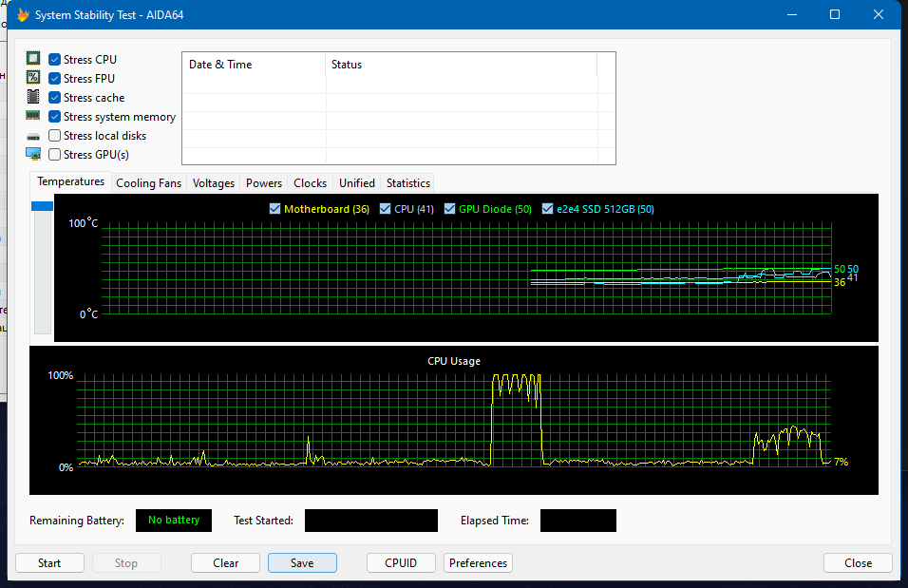908x588 pixels.
Task: Click the Elapsed Time field
Action: [x=577, y=521]
